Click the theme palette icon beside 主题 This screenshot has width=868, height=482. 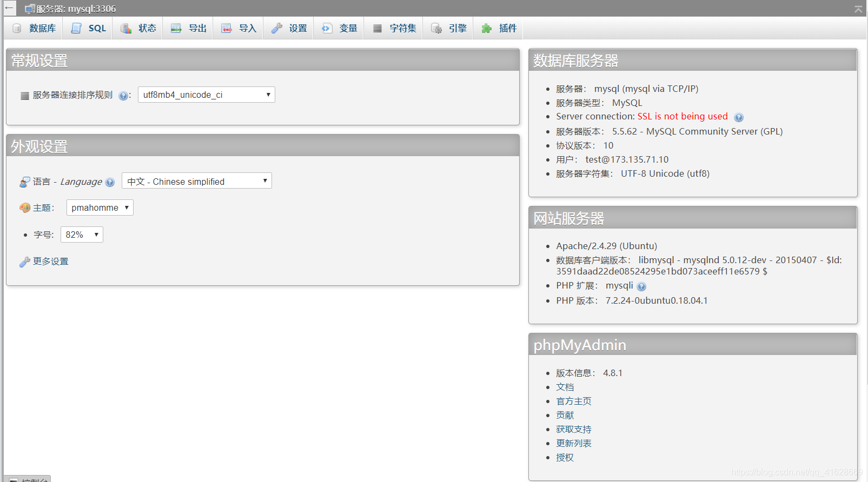[25, 207]
